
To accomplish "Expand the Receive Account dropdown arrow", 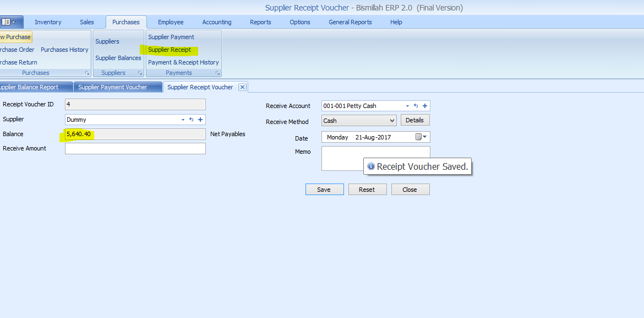I will point(407,106).
